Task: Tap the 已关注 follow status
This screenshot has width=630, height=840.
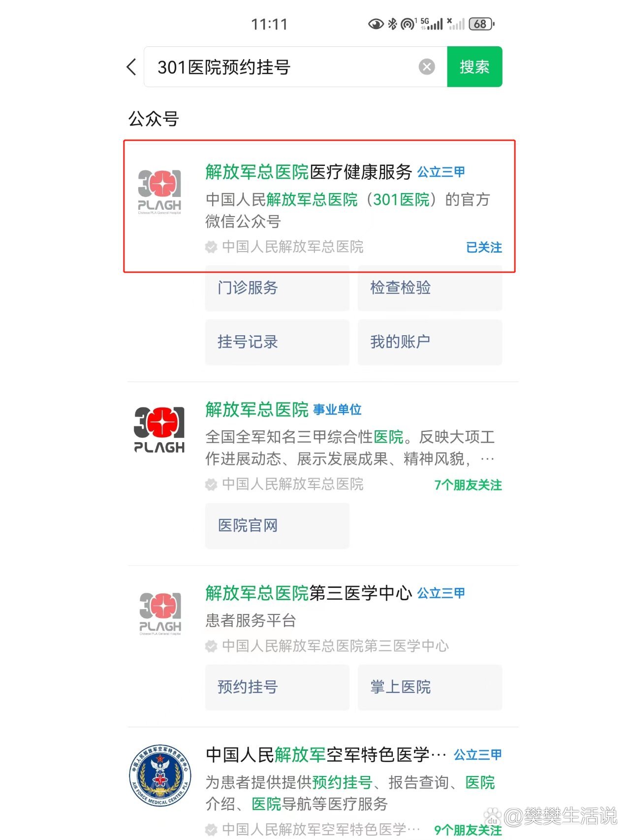Action: click(x=484, y=247)
